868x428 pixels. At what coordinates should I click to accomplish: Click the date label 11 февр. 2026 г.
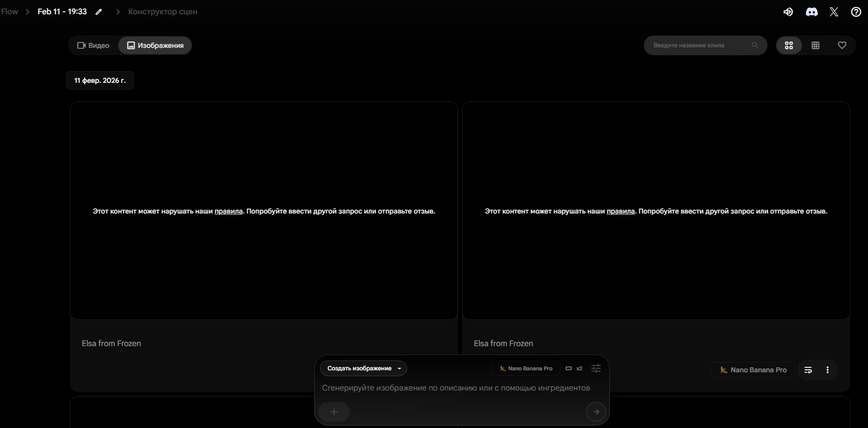(100, 80)
